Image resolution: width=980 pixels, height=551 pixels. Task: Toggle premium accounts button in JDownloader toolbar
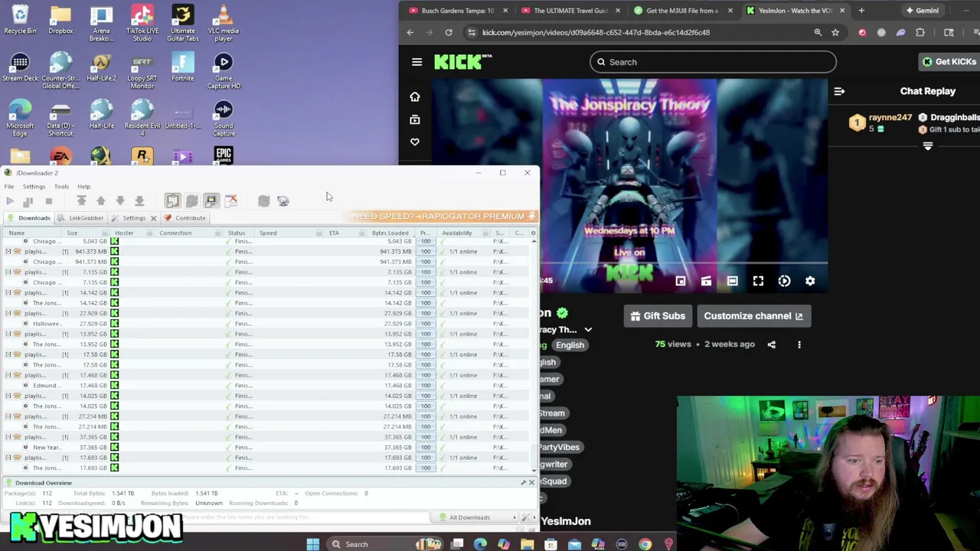pos(211,201)
